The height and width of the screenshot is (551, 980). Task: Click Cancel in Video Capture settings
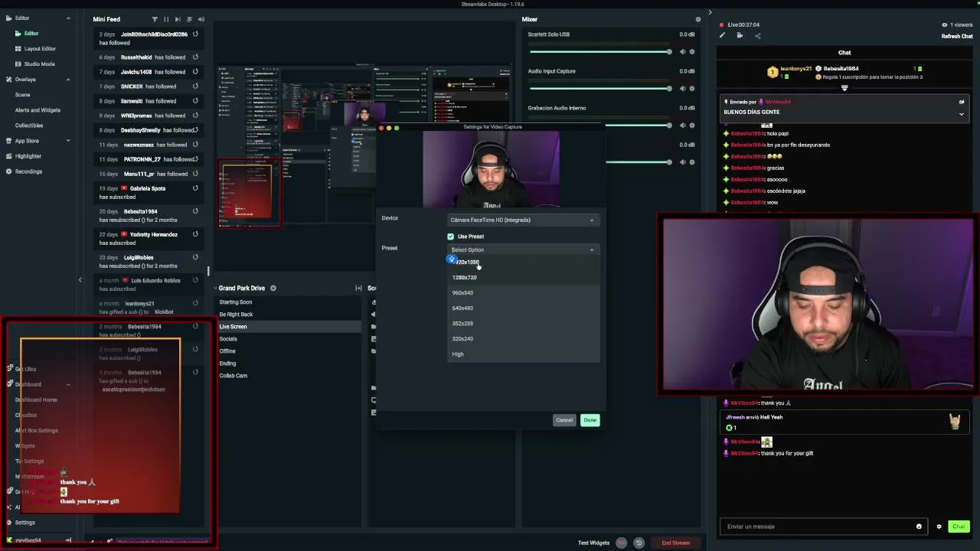click(x=564, y=420)
